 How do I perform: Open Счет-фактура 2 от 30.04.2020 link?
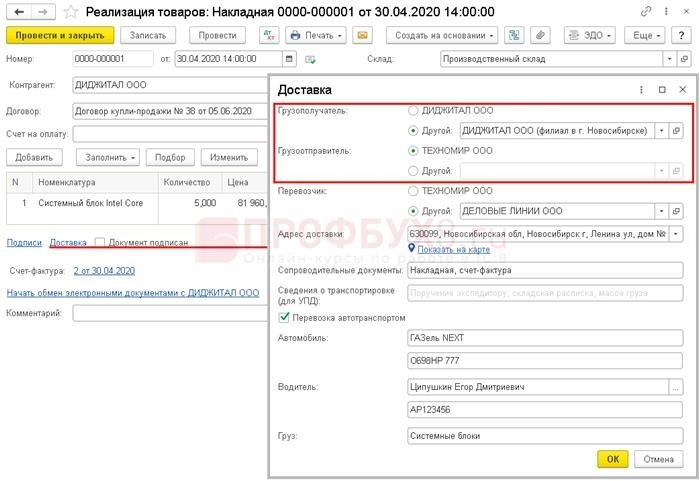coord(104,271)
